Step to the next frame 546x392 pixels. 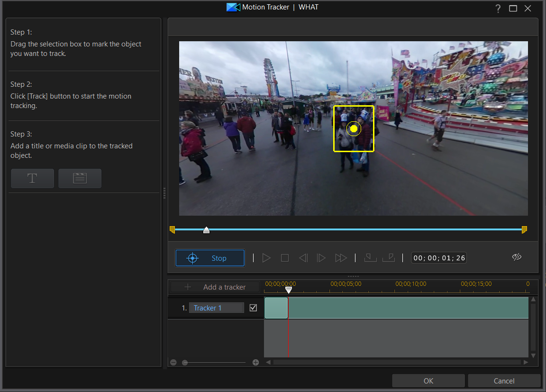coord(321,257)
